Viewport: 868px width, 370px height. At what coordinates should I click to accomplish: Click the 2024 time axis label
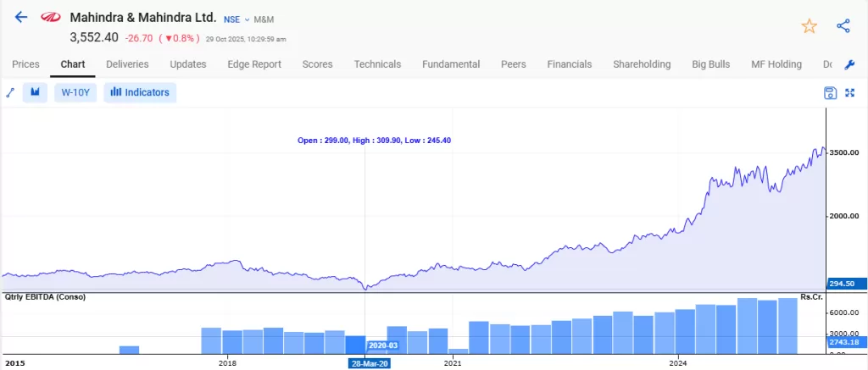[x=678, y=363]
